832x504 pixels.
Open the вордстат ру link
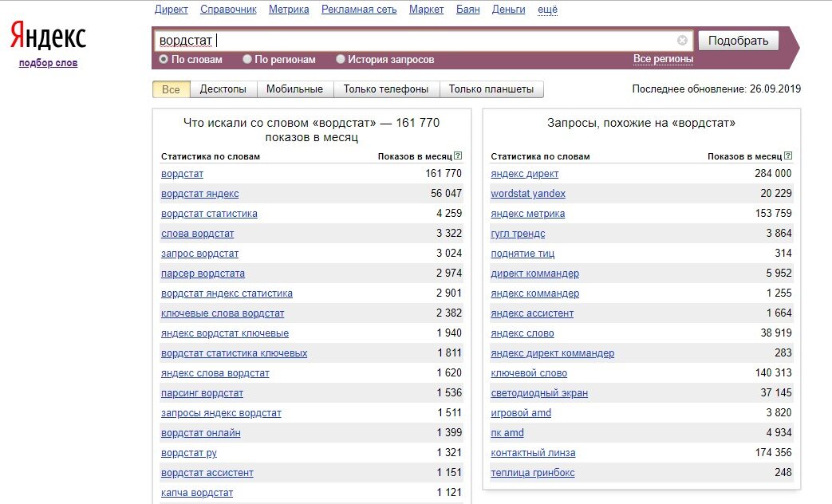point(189,452)
